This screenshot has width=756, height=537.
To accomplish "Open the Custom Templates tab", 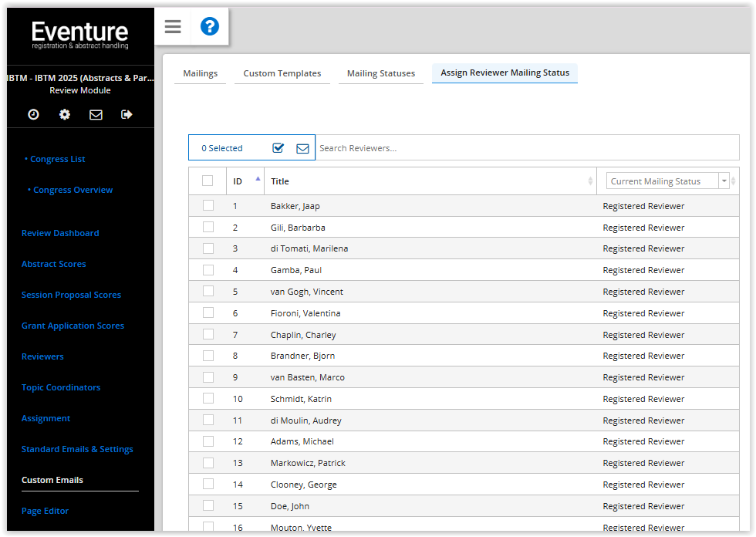I will tap(282, 73).
